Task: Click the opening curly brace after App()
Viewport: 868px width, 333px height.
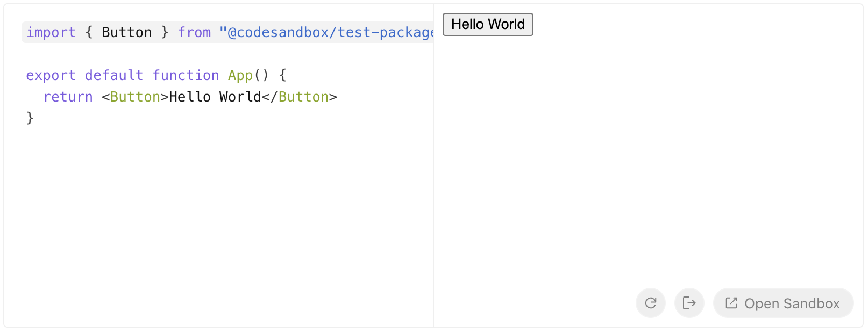Action: pyautogui.click(x=283, y=76)
